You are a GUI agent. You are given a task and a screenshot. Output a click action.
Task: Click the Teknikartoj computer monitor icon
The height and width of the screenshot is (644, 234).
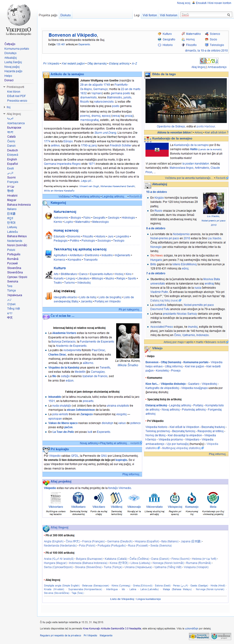click(49, 253)
